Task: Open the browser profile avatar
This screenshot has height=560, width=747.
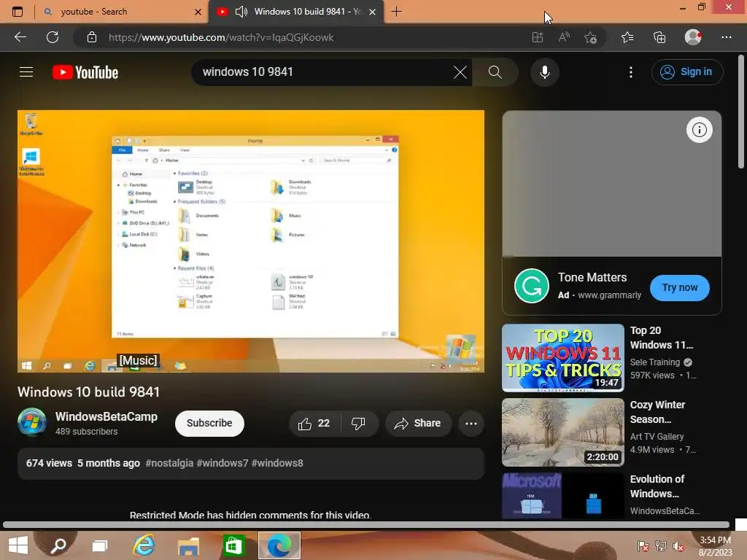Action: 693,37
